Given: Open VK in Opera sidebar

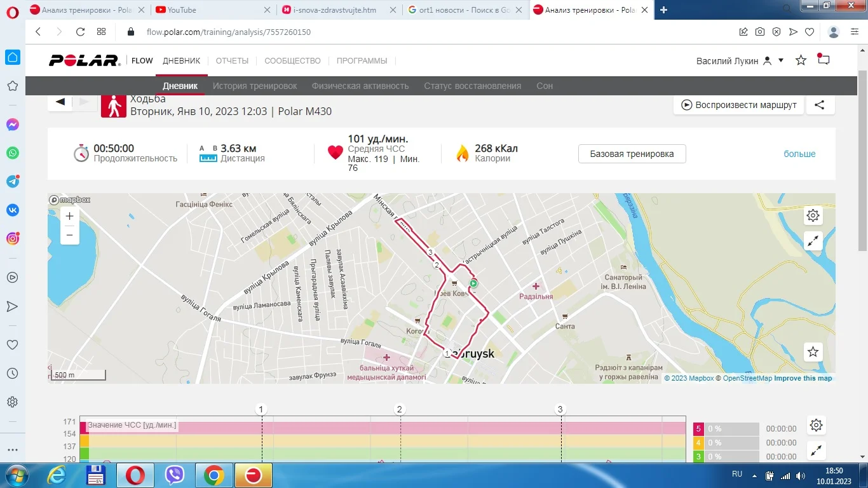Looking at the screenshot, I should [13, 210].
